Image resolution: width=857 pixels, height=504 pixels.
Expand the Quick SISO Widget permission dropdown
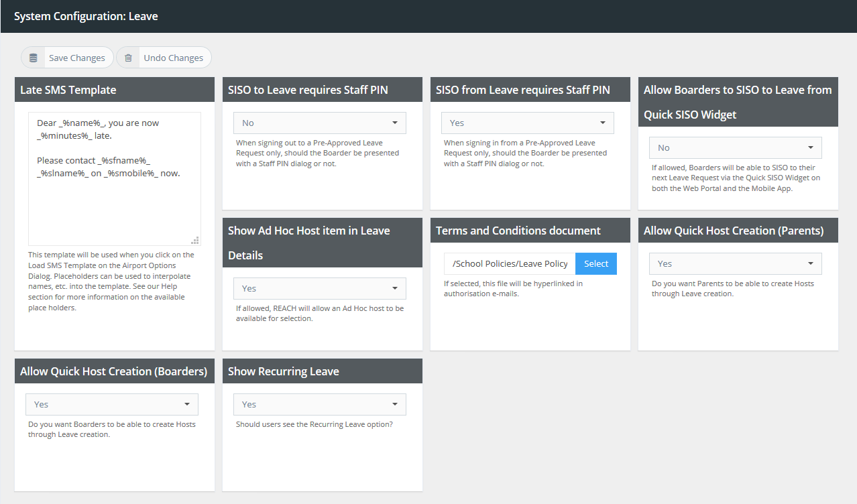click(736, 147)
